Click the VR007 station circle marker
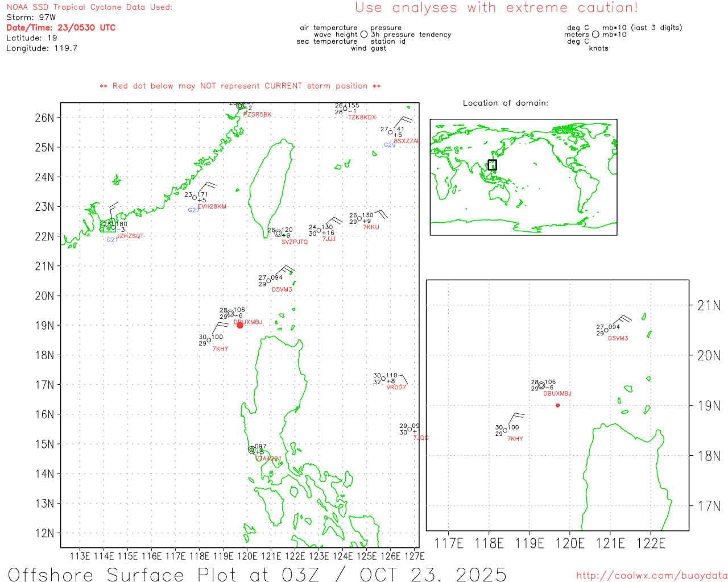This screenshot has height=582, width=728. point(383,379)
